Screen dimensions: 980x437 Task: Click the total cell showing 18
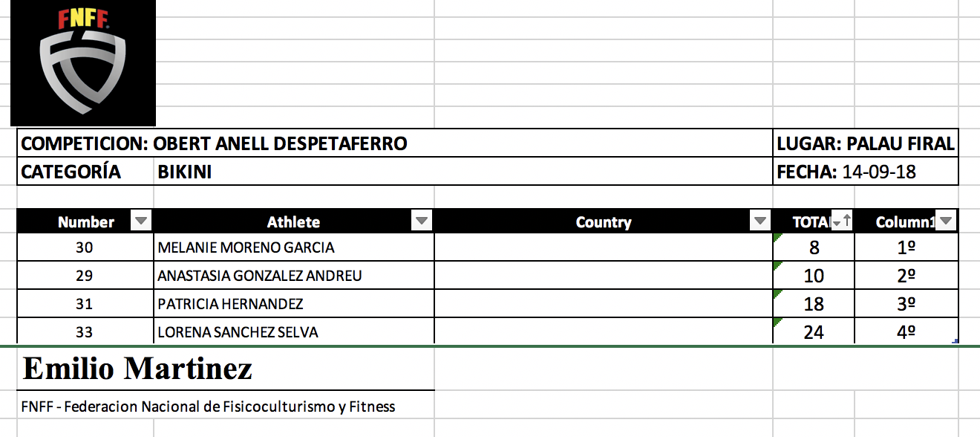814,304
